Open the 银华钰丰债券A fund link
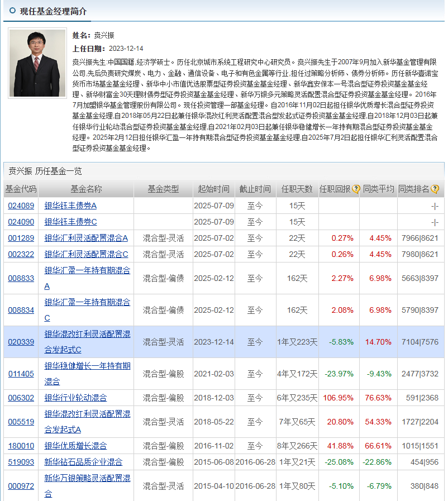The width and height of the screenshot is (448, 501). (x=70, y=206)
